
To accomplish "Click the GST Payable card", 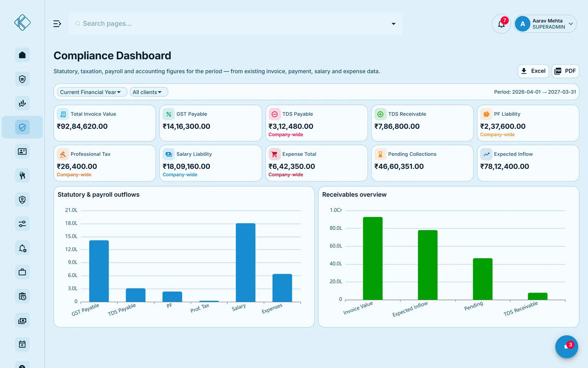I will click(x=211, y=123).
